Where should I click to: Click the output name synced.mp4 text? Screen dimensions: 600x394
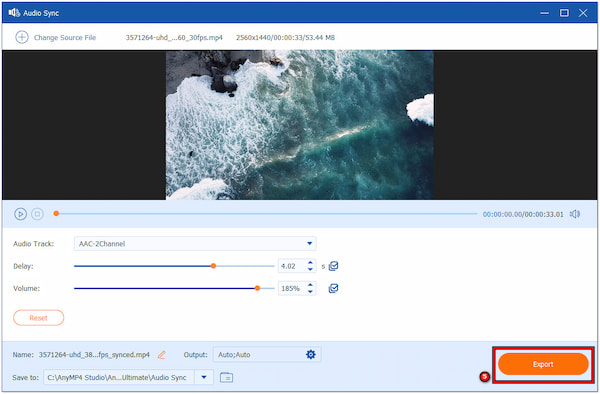[94, 355]
